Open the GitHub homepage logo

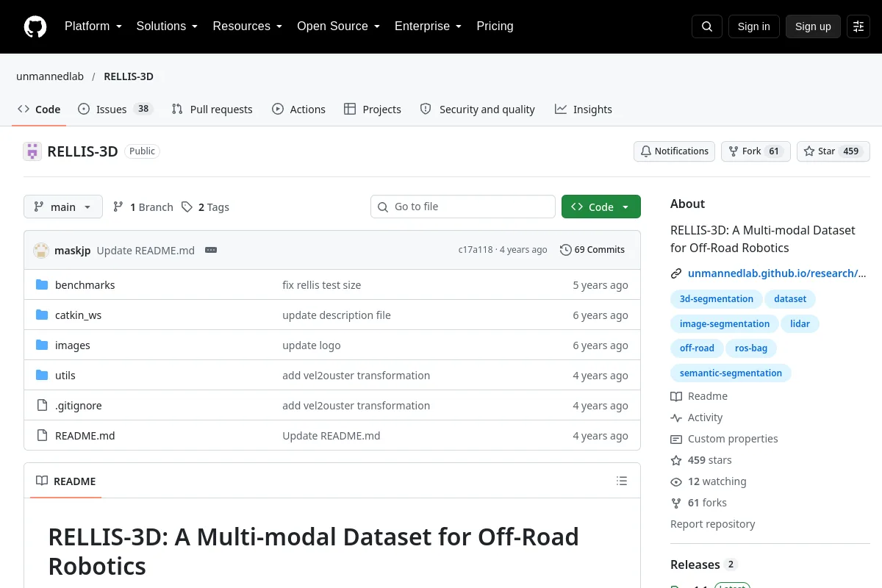tap(35, 26)
